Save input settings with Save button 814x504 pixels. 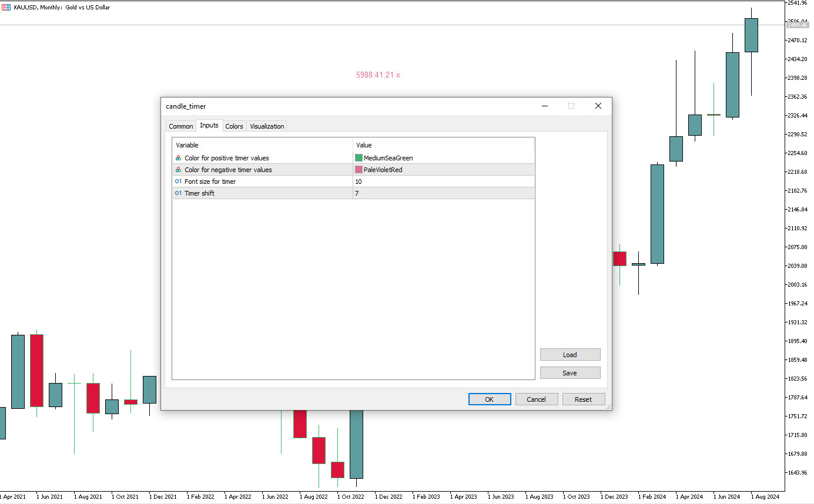point(570,373)
